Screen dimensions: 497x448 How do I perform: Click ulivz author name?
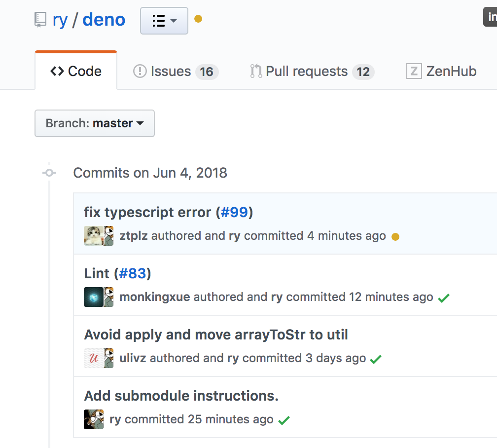(133, 358)
